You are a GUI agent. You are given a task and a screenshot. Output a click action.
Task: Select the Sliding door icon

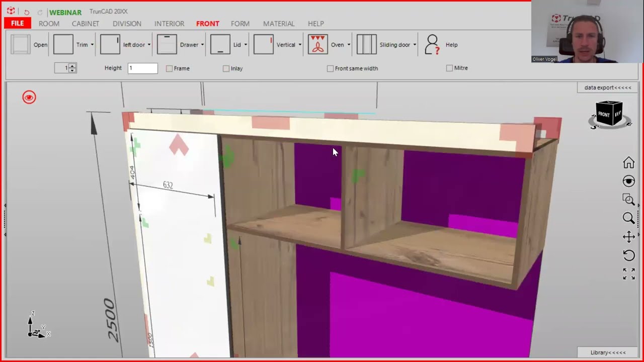pos(367,44)
